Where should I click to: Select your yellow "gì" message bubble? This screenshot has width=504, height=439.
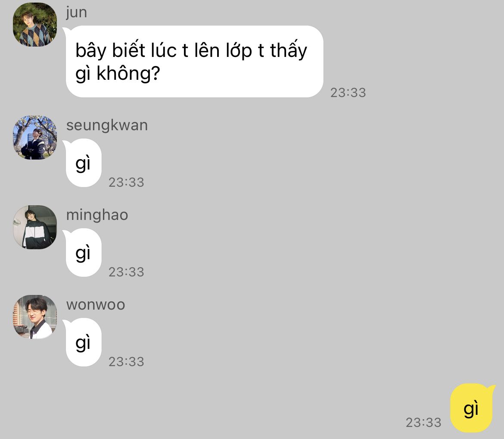(471, 408)
